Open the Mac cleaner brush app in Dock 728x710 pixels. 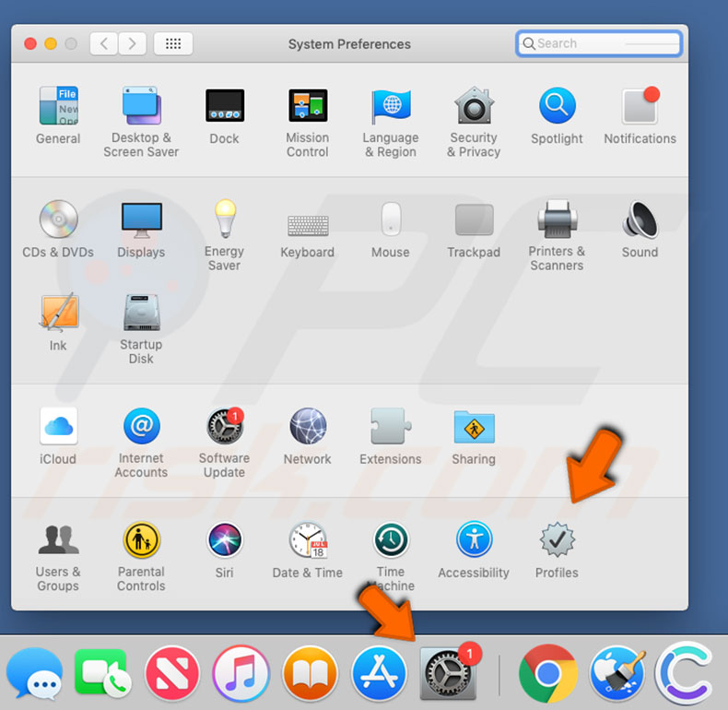click(x=617, y=673)
